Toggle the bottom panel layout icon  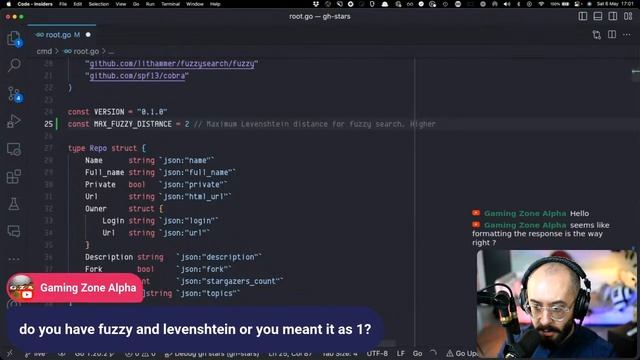click(x=598, y=16)
